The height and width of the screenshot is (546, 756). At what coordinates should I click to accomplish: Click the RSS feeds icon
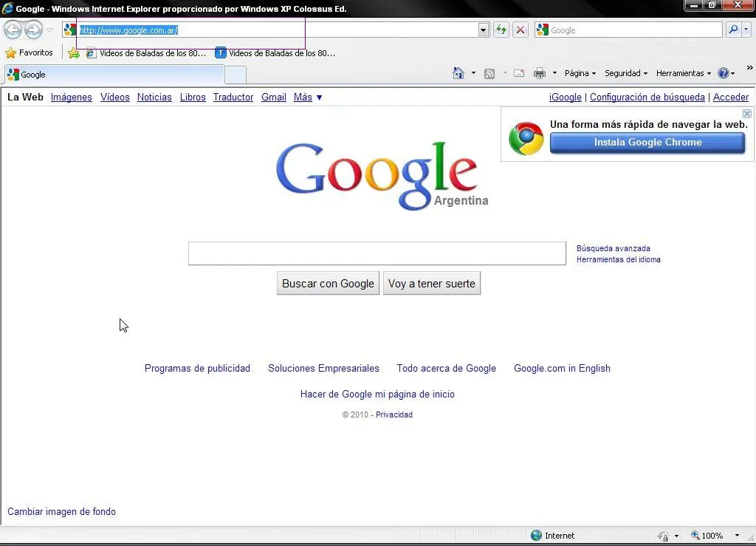(489, 73)
